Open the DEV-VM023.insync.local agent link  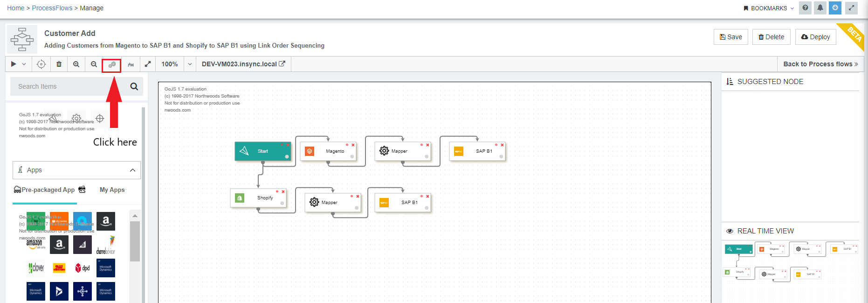pyautogui.click(x=243, y=64)
